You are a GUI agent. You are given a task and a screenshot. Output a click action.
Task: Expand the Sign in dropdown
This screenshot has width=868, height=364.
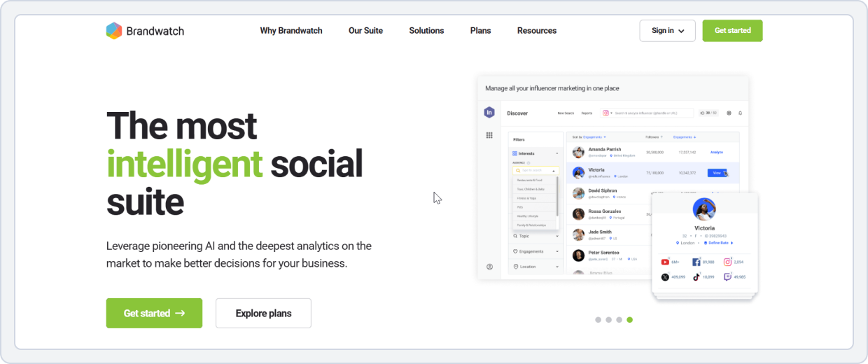tap(667, 31)
